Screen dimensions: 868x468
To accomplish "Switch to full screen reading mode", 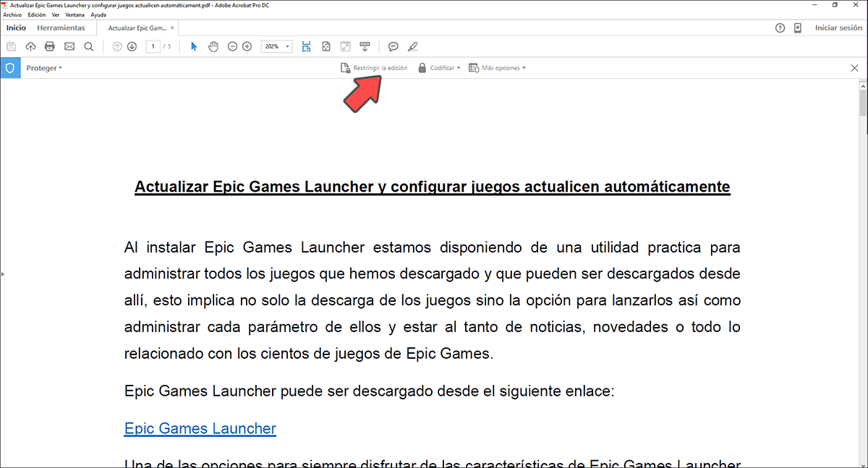I will tap(345, 46).
